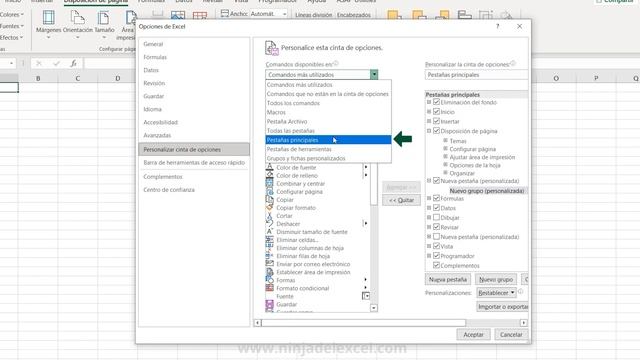Image resolution: width=640 pixels, height=360 pixels.
Task: Select the Eliminar celdas command icon
Action: tap(269, 240)
